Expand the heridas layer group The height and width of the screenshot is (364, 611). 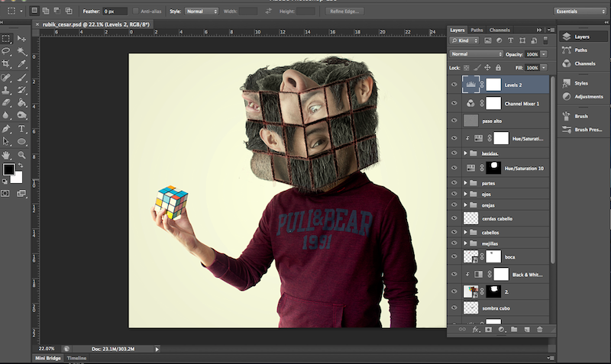coord(465,153)
